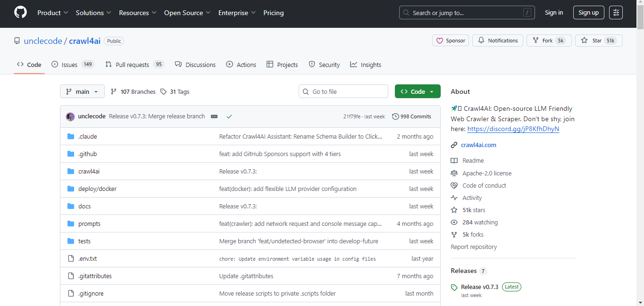Click the Sign up button
644x306 pixels.
[x=588, y=13]
